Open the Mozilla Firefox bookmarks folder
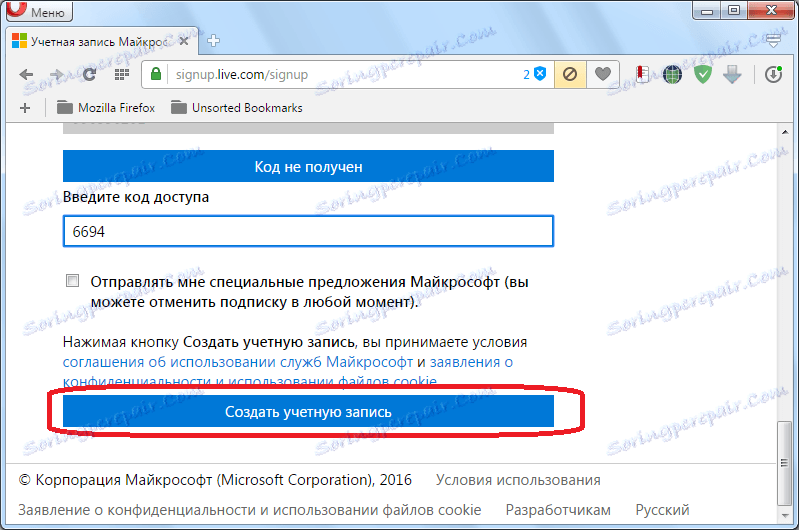The height and width of the screenshot is (530, 799). 106,108
